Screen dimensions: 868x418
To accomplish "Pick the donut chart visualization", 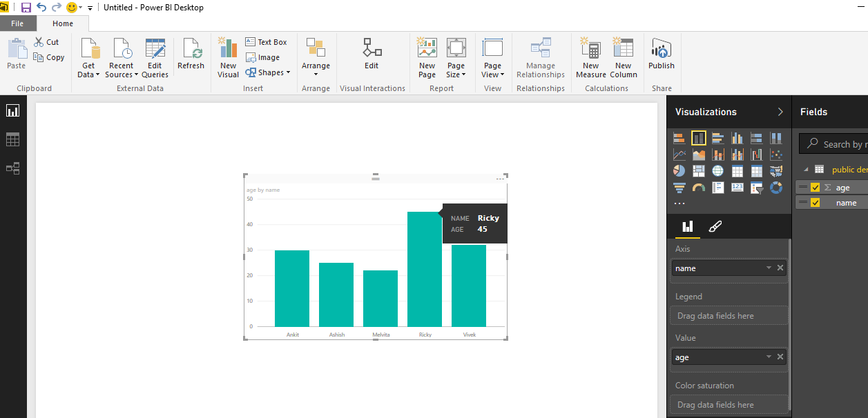I will [775, 187].
